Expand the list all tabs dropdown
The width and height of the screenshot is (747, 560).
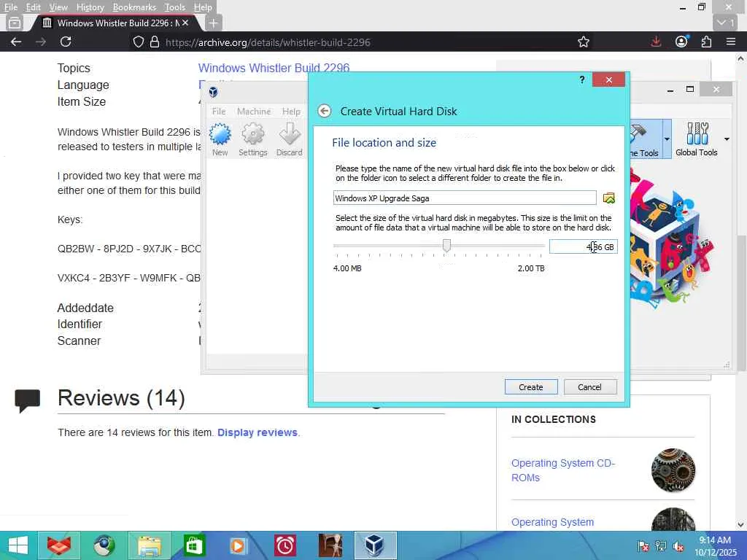(x=726, y=23)
